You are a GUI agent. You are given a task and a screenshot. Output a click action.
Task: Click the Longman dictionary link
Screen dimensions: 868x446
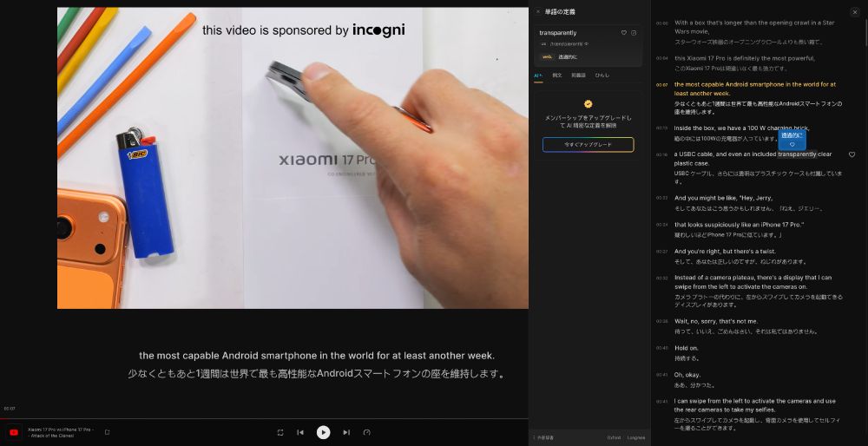point(636,437)
